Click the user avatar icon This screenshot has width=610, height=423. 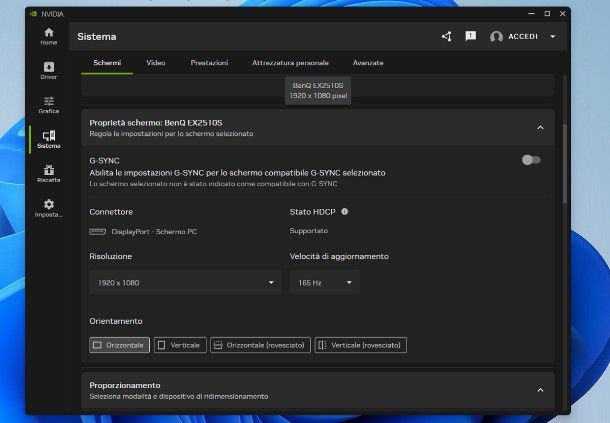tap(496, 37)
